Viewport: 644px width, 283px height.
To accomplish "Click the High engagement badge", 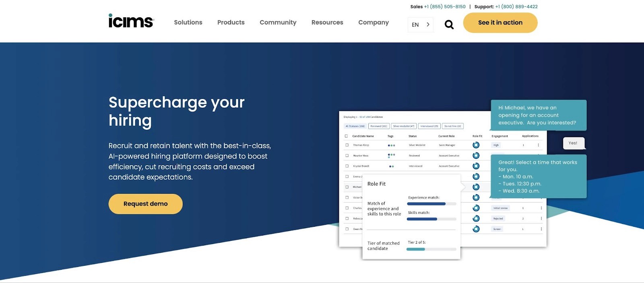I will [x=496, y=145].
